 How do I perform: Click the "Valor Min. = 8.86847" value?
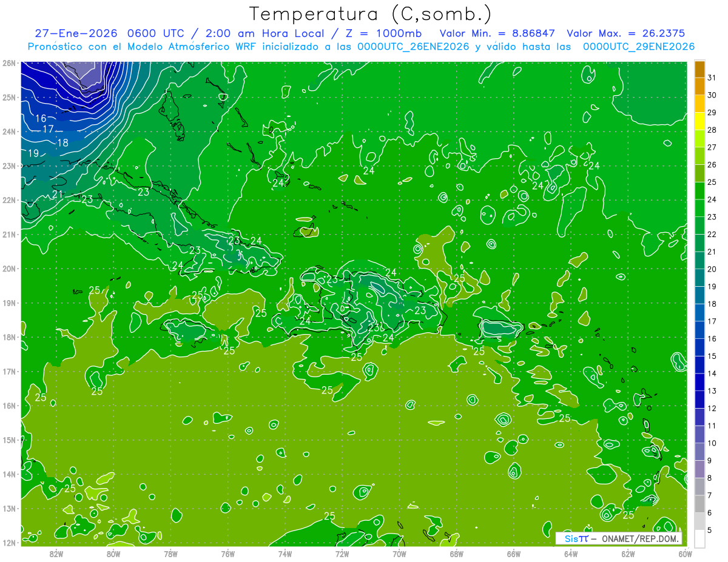point(497,33)
